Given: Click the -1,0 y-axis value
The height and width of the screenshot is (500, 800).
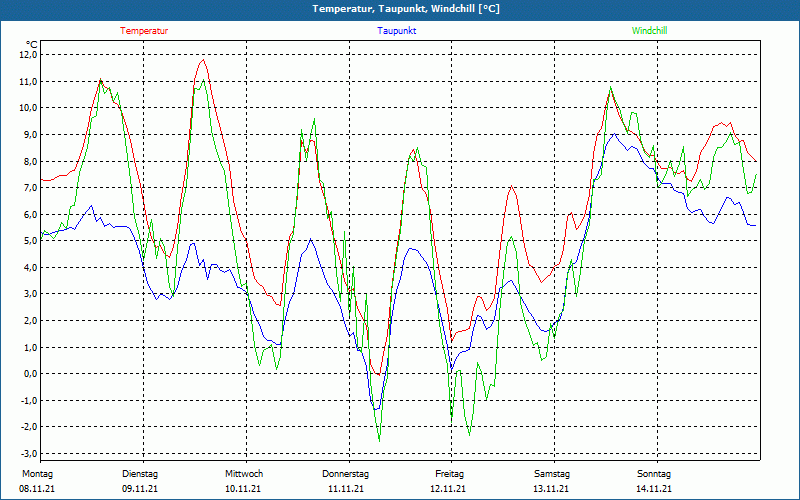Looking at the screenshot, I should pos(29,401).
